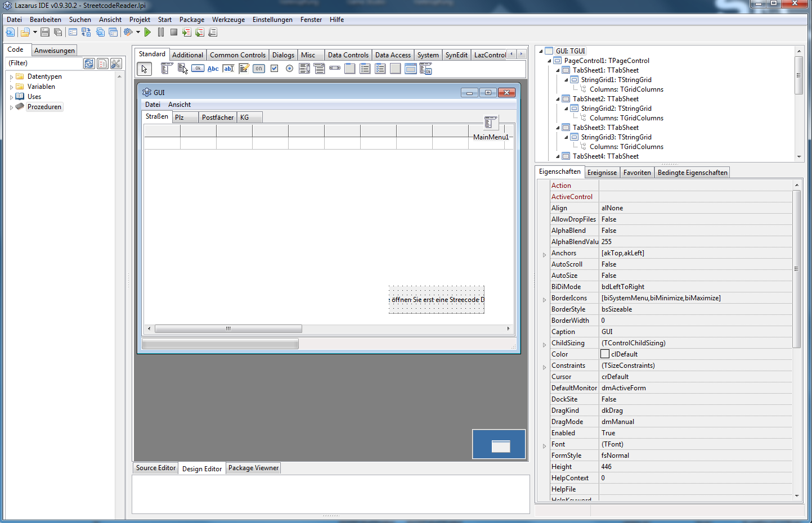Click the Color property clDefault swatch
The width and height of the screenshot is (812, 523).
point(605,354)
